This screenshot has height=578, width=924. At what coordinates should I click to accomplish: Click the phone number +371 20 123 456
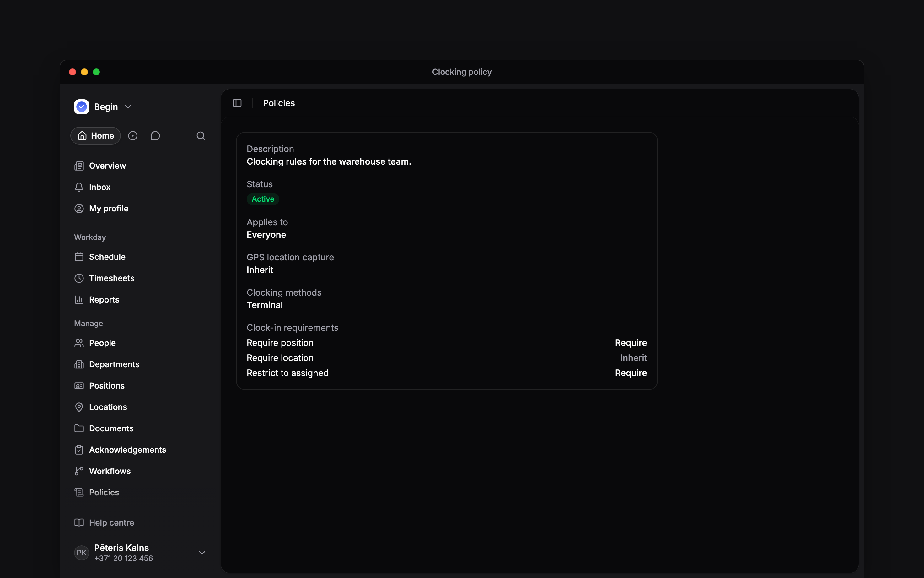pyautogui.click(x=123, y=559)
